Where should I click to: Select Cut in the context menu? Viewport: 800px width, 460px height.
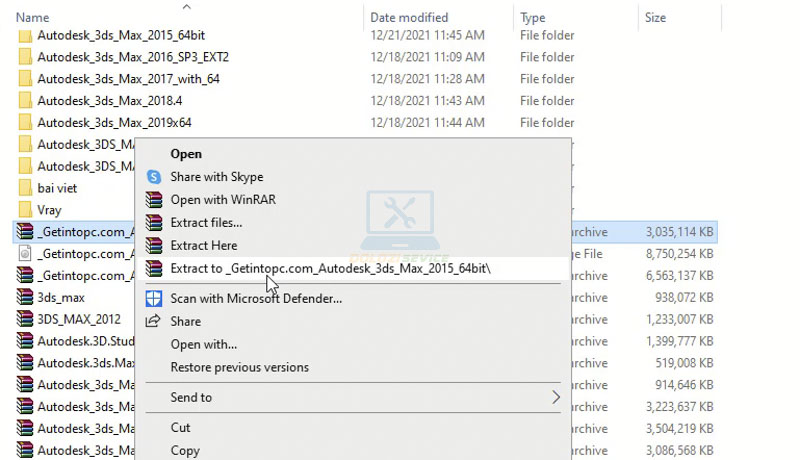[180, 427]
